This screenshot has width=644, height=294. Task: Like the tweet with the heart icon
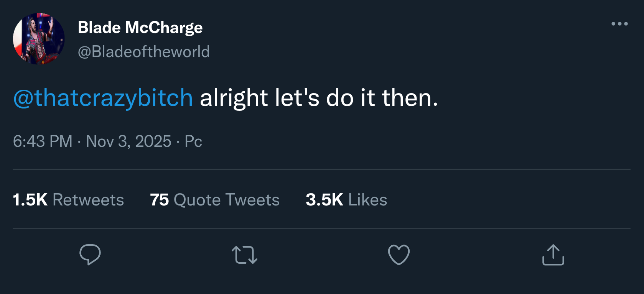click(x=399, y=255)
